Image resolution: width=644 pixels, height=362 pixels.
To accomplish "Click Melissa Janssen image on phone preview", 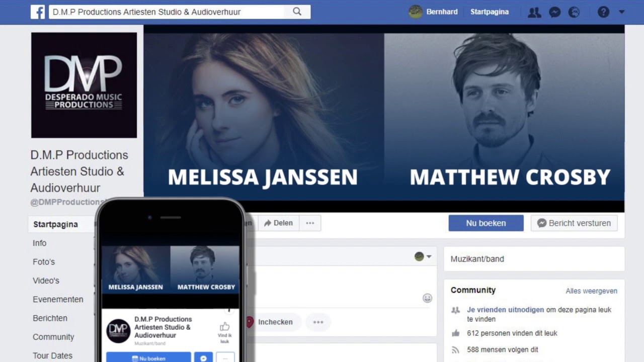I will [x=136, y=269].
